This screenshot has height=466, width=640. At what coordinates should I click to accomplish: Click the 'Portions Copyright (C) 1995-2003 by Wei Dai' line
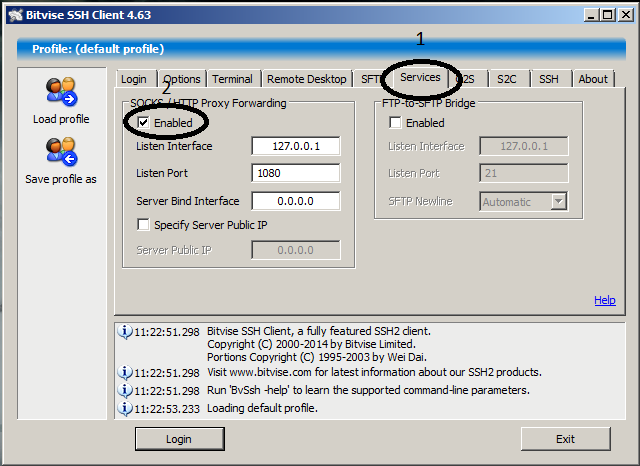pos(317,357)
